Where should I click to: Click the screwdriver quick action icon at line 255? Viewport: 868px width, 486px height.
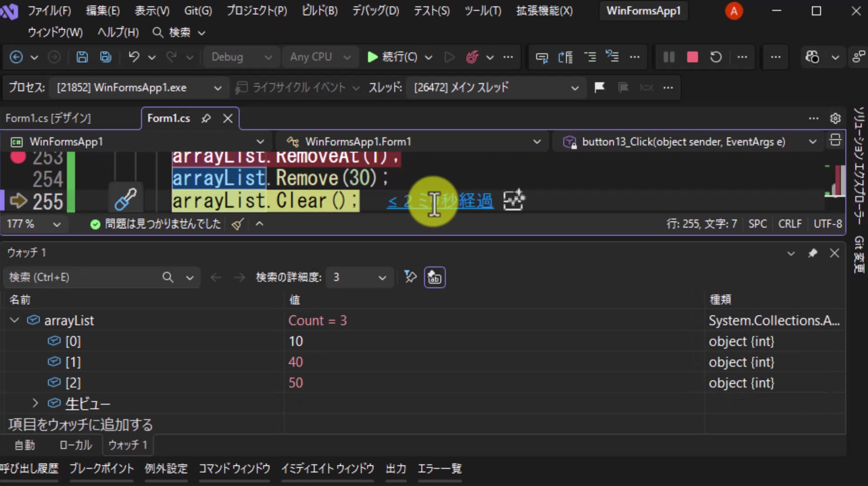[125, 199]
